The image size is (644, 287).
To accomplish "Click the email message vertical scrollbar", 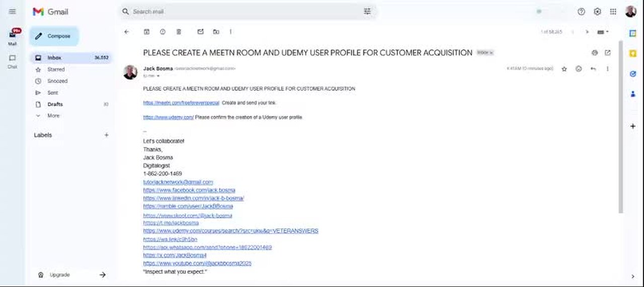I will point(620,126).
